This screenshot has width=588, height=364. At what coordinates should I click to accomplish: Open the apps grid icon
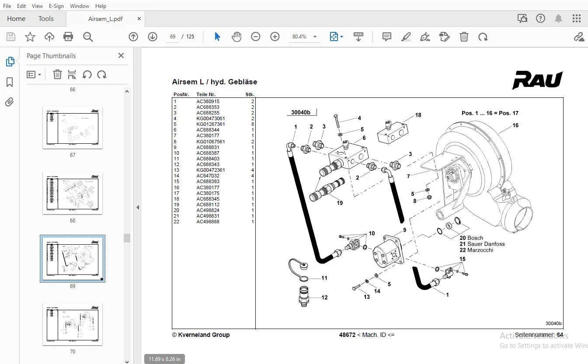click(577, 18)
